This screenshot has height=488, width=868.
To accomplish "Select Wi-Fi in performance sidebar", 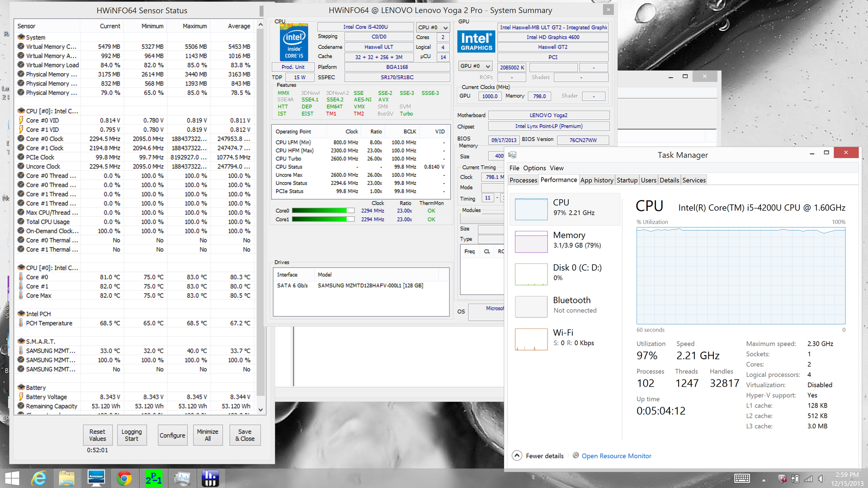I will point(565,339).
